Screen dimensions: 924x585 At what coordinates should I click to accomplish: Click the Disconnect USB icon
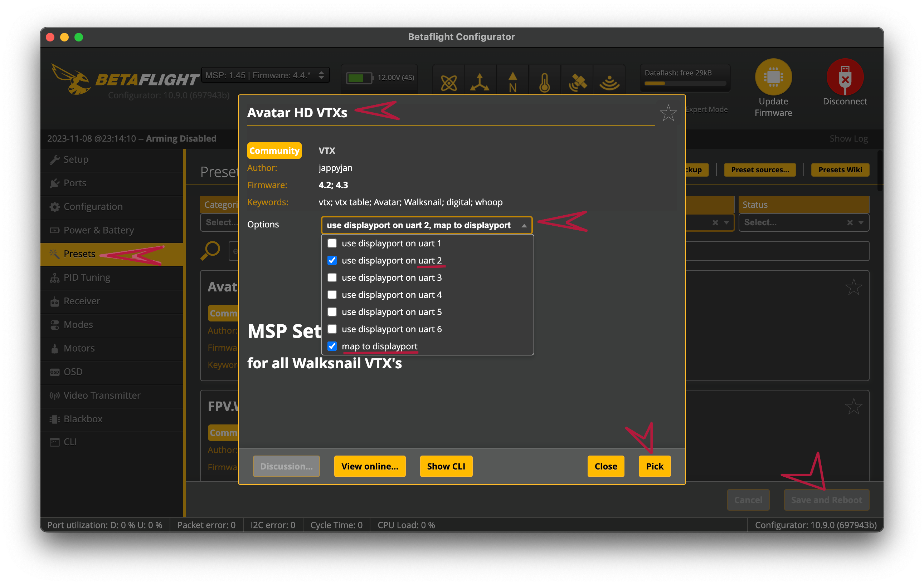[x=845, y=77]
